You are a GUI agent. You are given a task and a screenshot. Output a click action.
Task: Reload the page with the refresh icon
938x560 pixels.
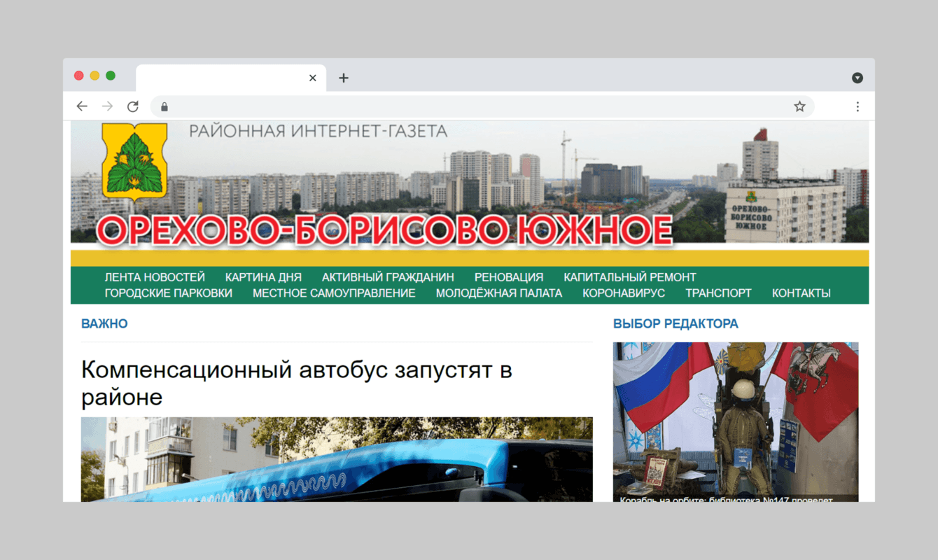[133, 106]
